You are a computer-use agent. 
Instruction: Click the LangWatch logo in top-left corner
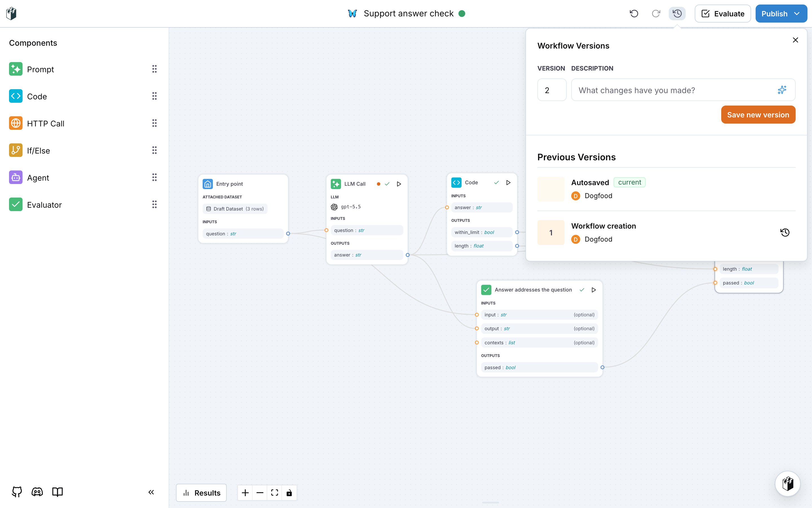pos(11,14)
